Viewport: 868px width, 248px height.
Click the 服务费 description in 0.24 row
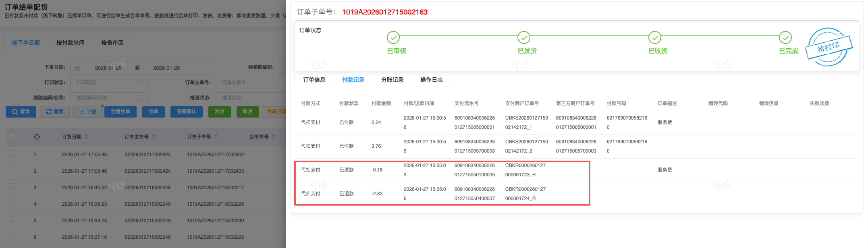[x=664, y=122]
